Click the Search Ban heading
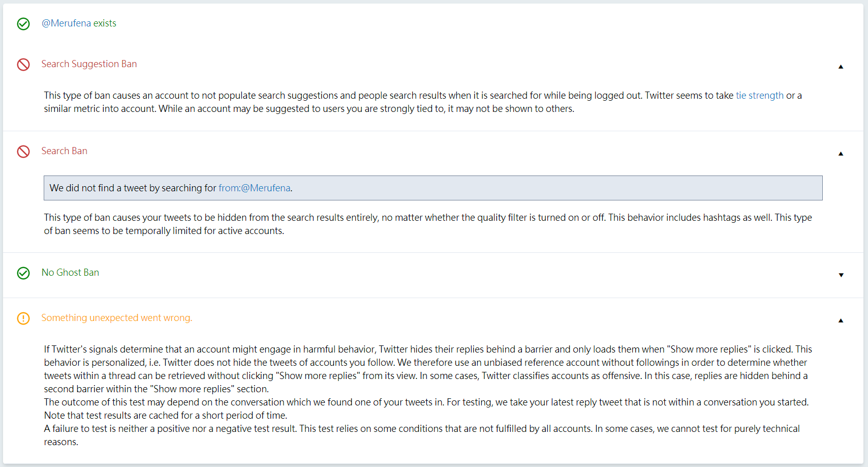This screenshot has height=467, width=868. (64, 151)
